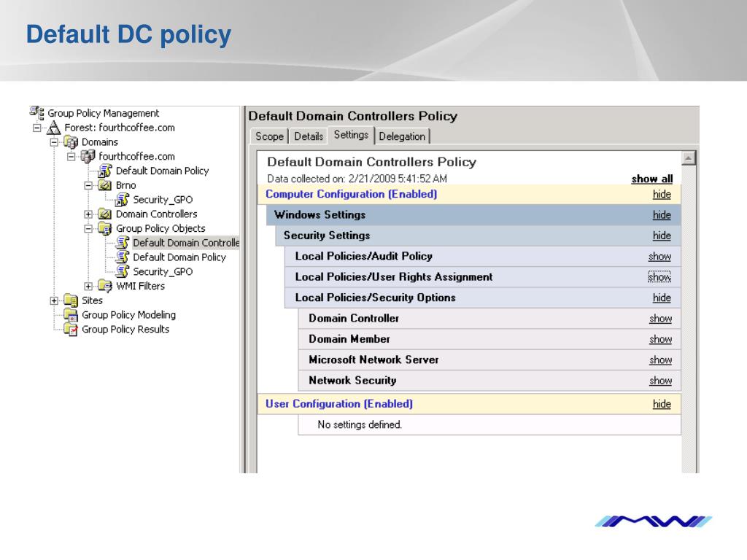Hide Local Policies/Security Options section
Image resolution: width=747 pixels, height=560 pixels.
(662, 297)
